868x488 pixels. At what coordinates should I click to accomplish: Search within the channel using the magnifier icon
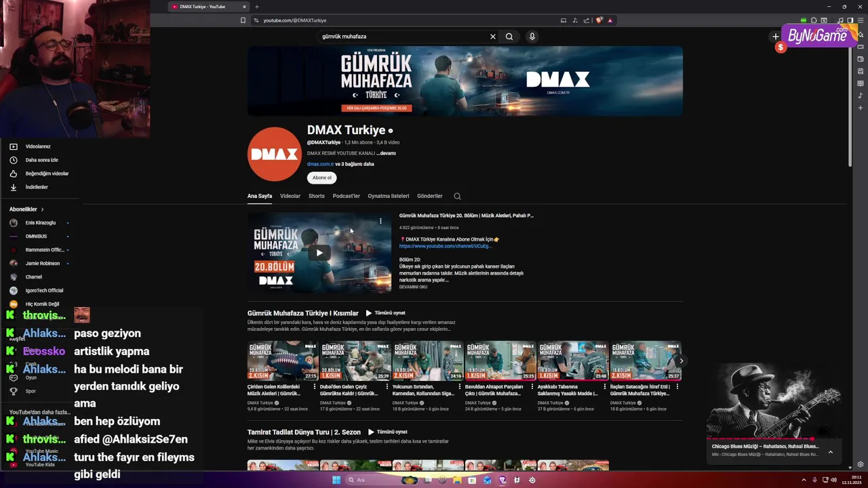click(457, 196)
